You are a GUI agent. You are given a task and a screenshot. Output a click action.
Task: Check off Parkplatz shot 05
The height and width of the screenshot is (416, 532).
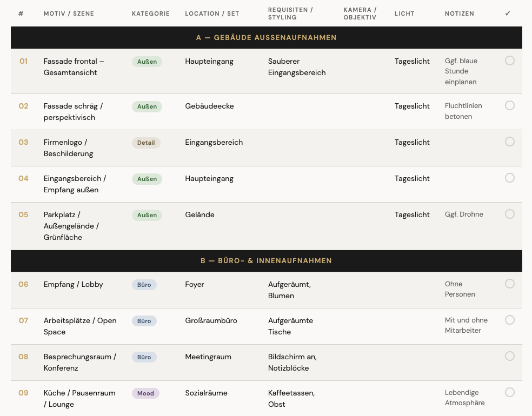click(x=509, y=214)
